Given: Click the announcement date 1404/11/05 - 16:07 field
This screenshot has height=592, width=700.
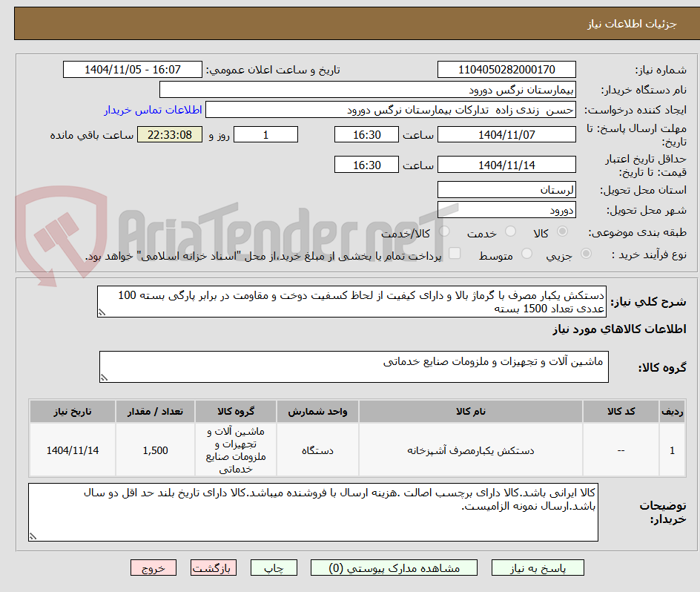Looking at the screenshot, I should [133, 70].
